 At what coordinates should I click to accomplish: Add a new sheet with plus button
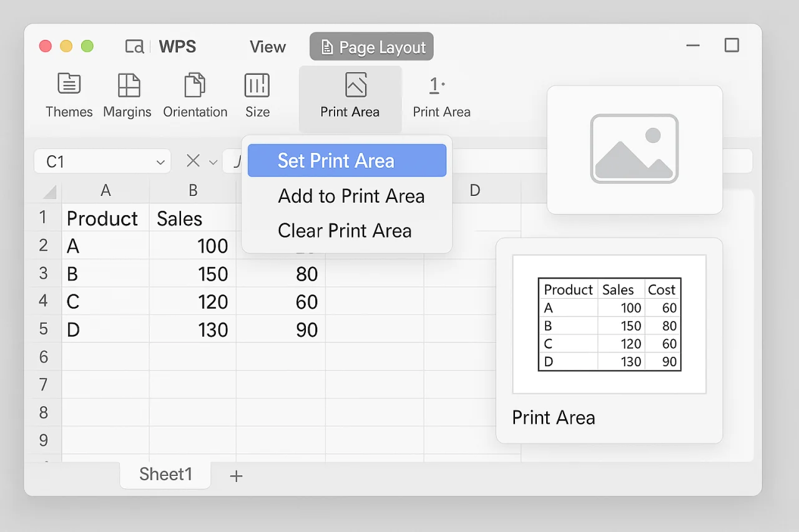pyautogui.click(x=236, y=476)
